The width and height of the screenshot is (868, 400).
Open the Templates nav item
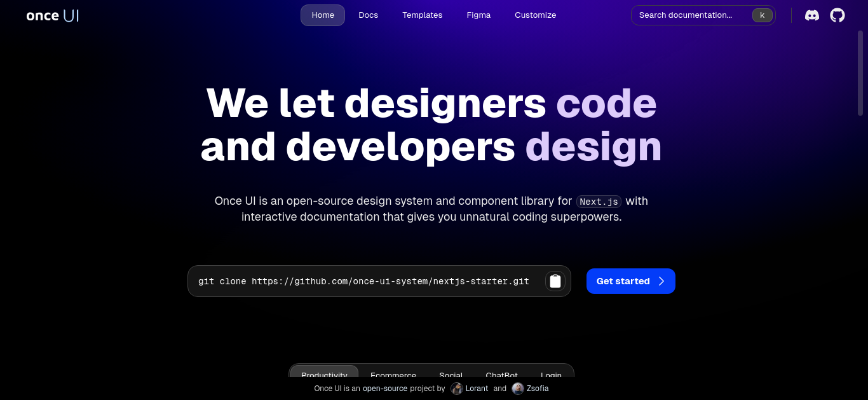(x=422, y=15)
